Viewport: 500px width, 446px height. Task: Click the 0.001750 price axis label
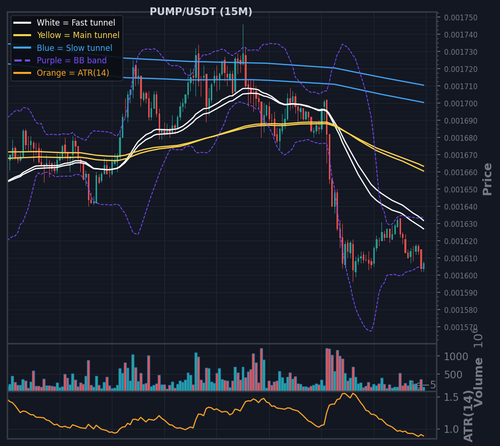[x=461, y=18]
